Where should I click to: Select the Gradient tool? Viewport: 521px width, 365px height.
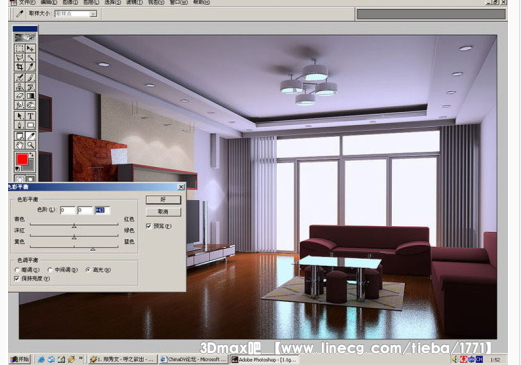click(30, 96)
